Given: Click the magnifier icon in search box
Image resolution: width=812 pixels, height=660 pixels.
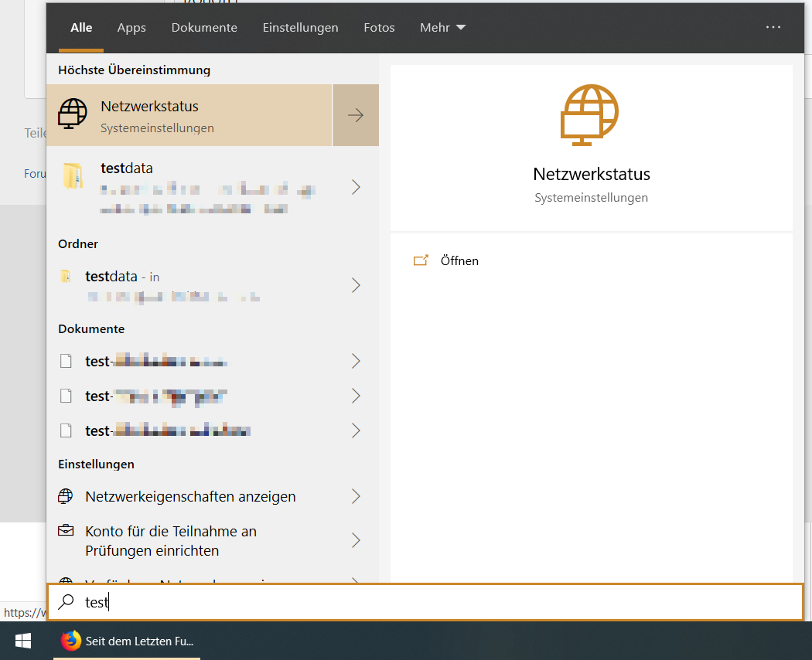Looking at the screenshot, I should (66, 602).
